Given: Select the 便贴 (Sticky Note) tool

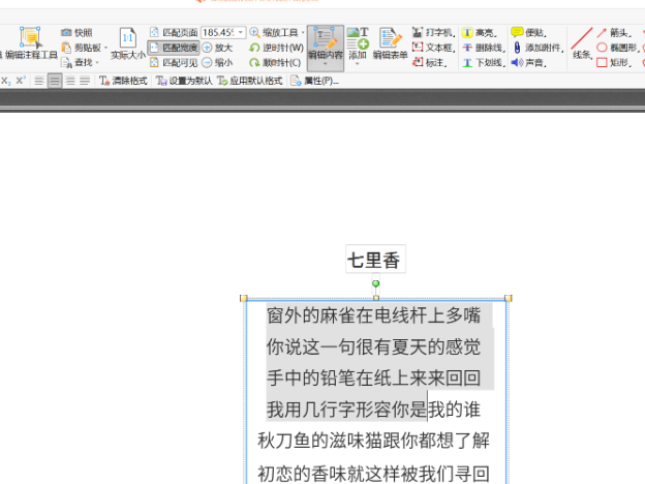Looking at the screenshot, I should [x=529, y=32].
